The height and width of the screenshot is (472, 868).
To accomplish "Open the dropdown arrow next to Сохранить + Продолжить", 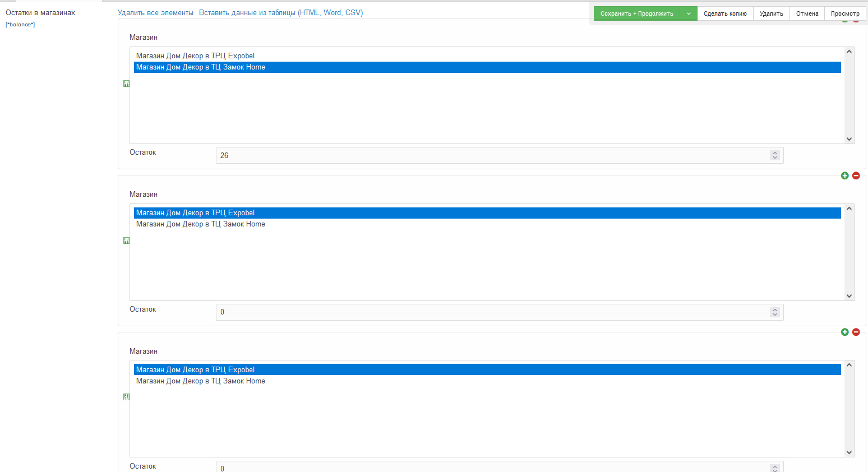I will tap(689, 13).
